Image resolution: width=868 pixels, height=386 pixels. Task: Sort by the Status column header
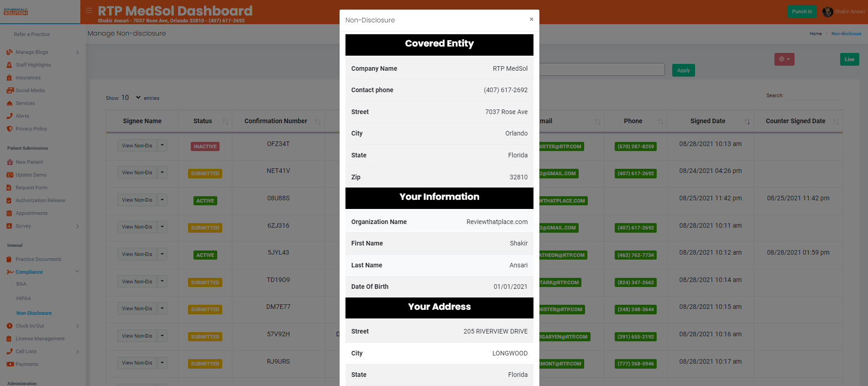[x=205, y=121]
